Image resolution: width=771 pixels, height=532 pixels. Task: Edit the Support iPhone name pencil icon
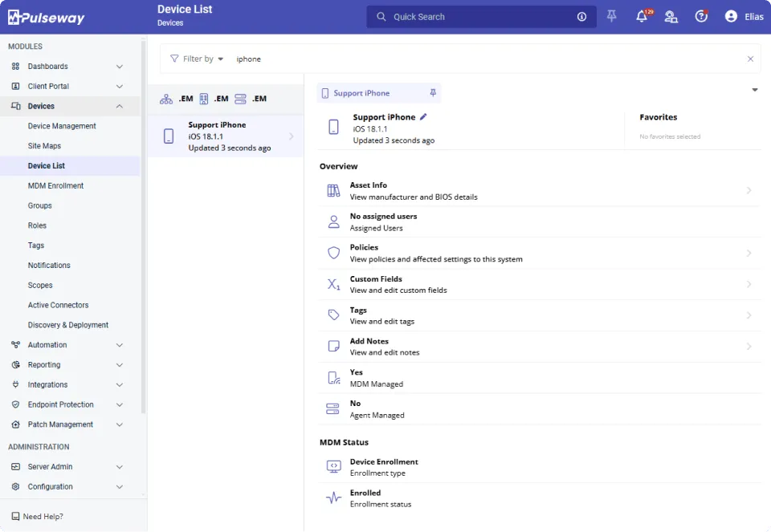(423, 117)
